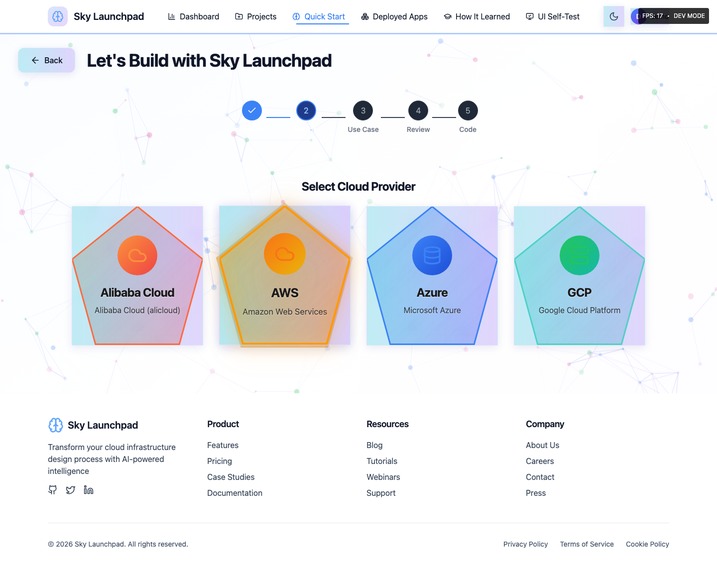Open the Documentation footer link
The height and width of the screenshot is (573, 717).
pos(235,493)
